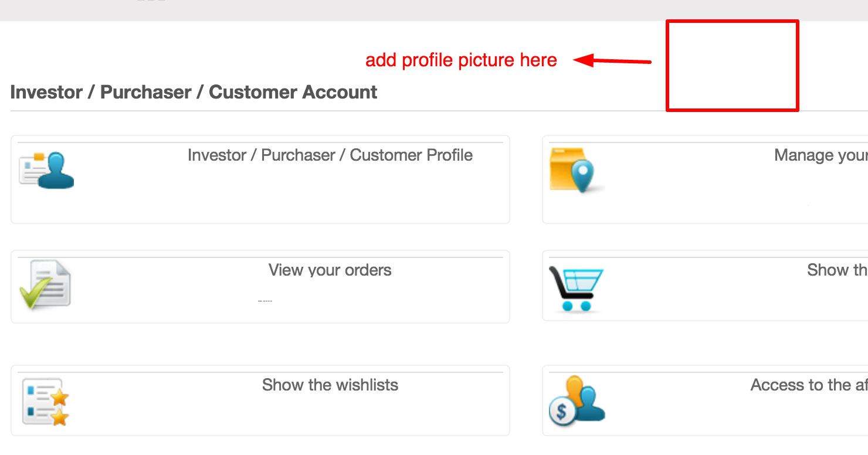
Task: Open the truncated Manage your link
Action: [820, 155]
